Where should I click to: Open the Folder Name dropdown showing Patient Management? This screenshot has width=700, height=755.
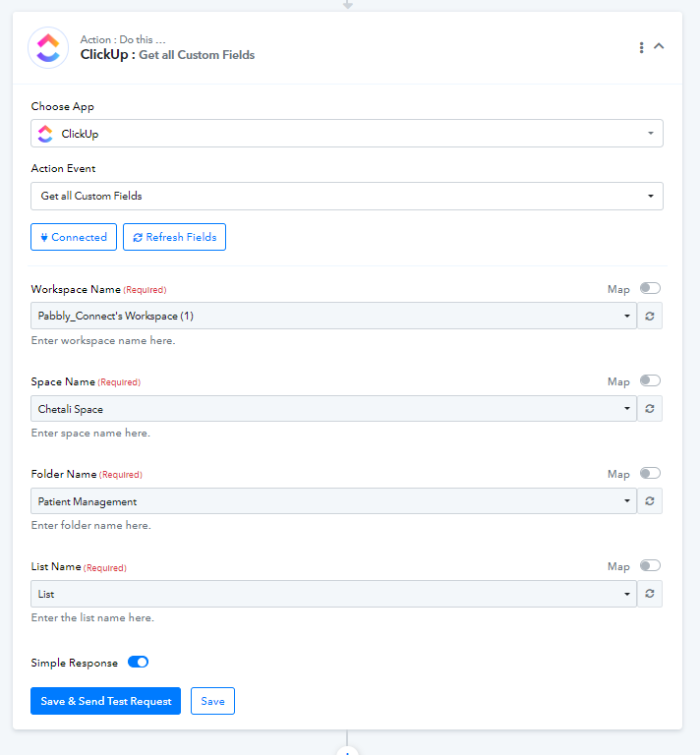pyautogui.click(x=333, y=501)
